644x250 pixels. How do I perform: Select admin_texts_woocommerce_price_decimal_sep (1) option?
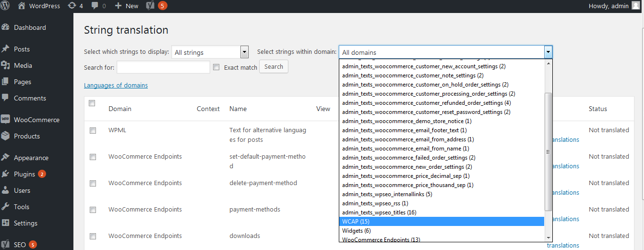(441, 175)
